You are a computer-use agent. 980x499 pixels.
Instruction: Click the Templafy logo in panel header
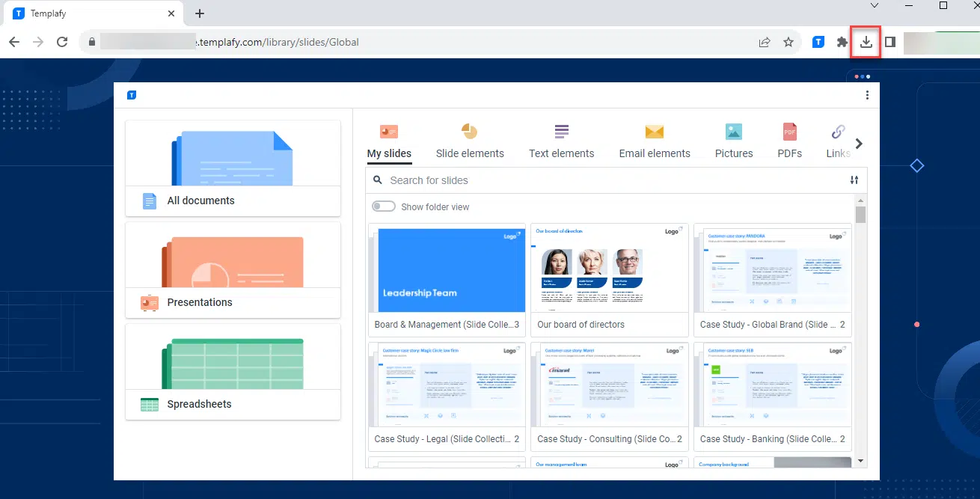132,95
